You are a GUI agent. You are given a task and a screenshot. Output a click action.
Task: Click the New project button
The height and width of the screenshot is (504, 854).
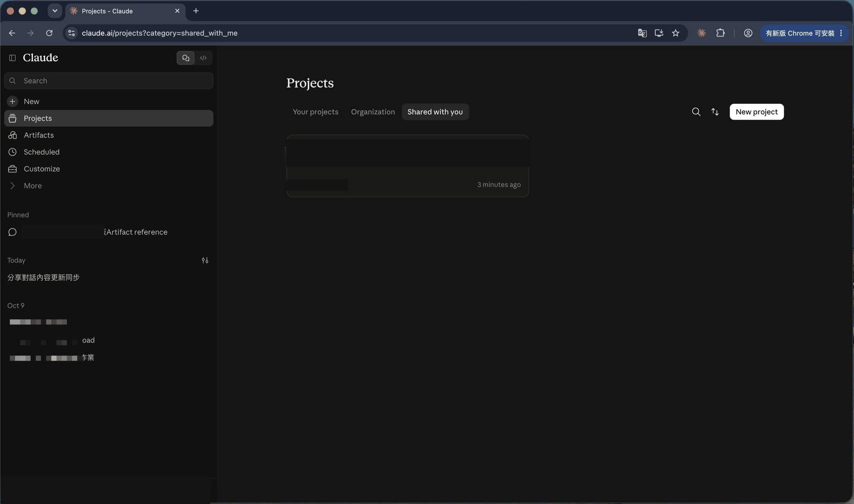(757, 112)
